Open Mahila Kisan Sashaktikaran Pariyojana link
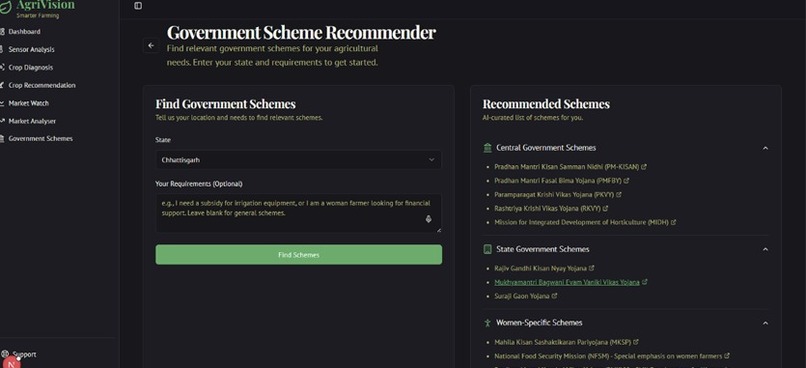Image resolution: width=806 pixels, height=368 pixels. [562, 341]
